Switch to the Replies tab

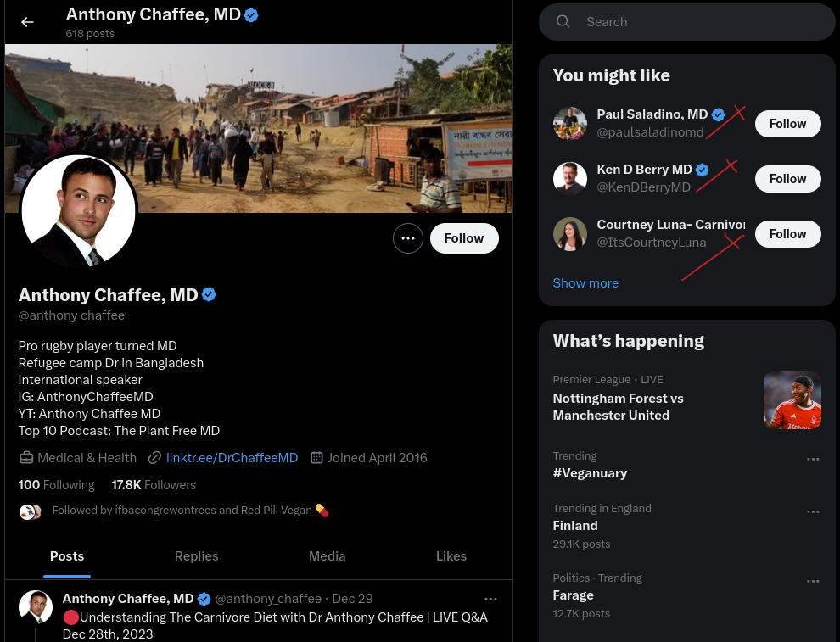pos(196,556)
